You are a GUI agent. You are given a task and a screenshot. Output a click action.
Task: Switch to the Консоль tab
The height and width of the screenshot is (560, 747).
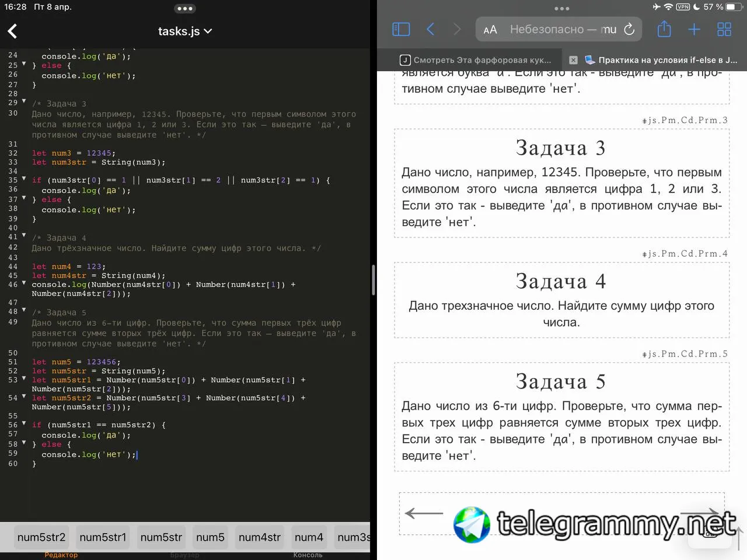pyautogui.click(x=308, y=555)
